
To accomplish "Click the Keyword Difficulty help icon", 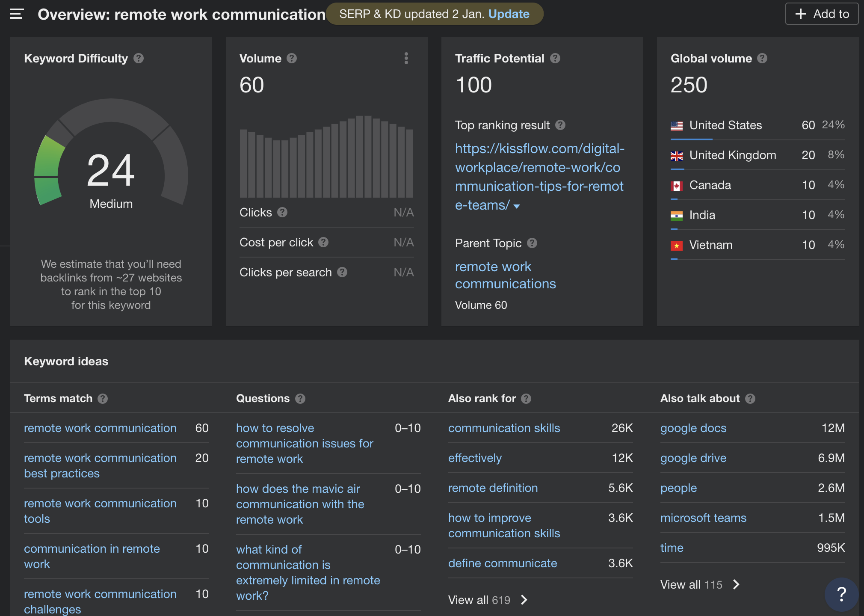I will coord(139,58).
